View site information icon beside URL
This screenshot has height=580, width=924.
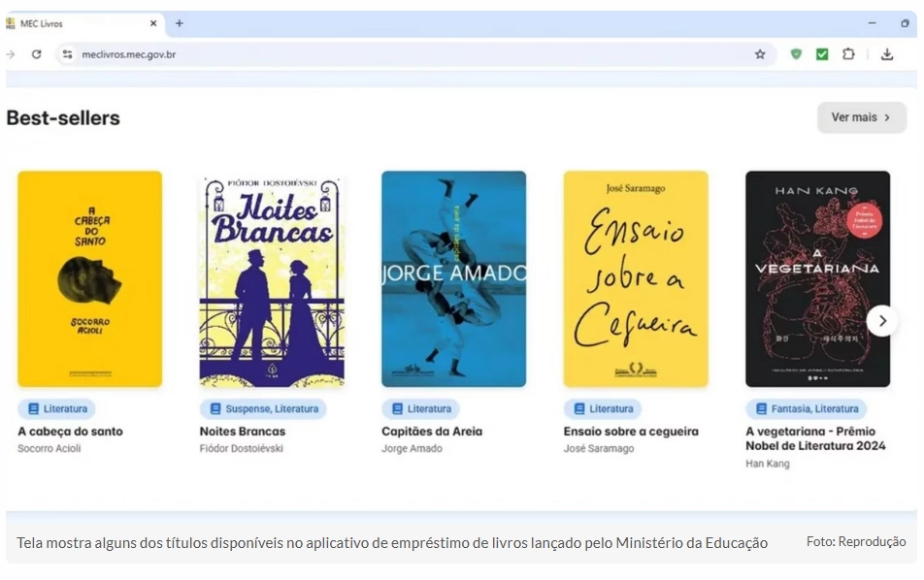click(x=67, y=54)
